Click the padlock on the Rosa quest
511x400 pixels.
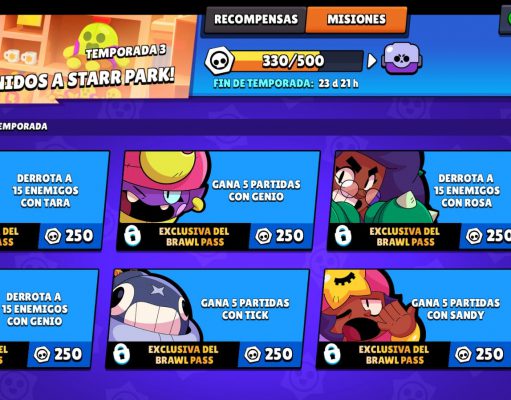pyautogui.click(x=343, y=236)
